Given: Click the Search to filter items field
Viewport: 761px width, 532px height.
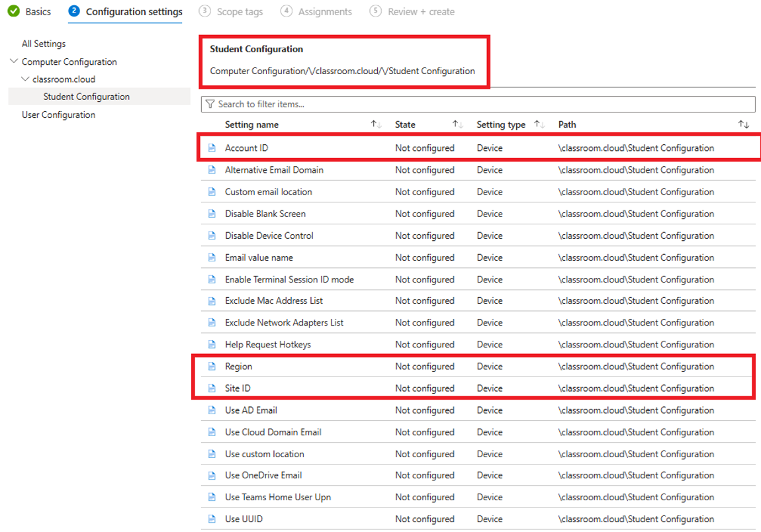Looking at the screenshot, I should [478, 104].
